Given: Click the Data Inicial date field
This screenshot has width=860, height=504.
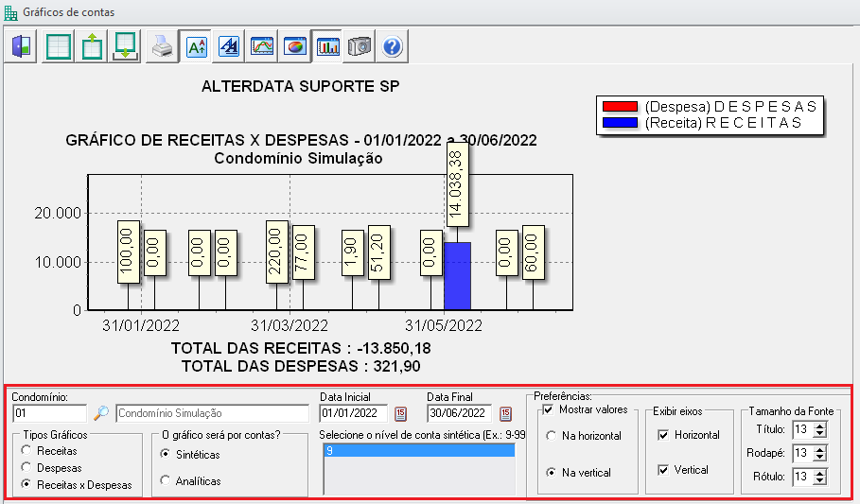Looking at the screenshot, I should [353, 413].
